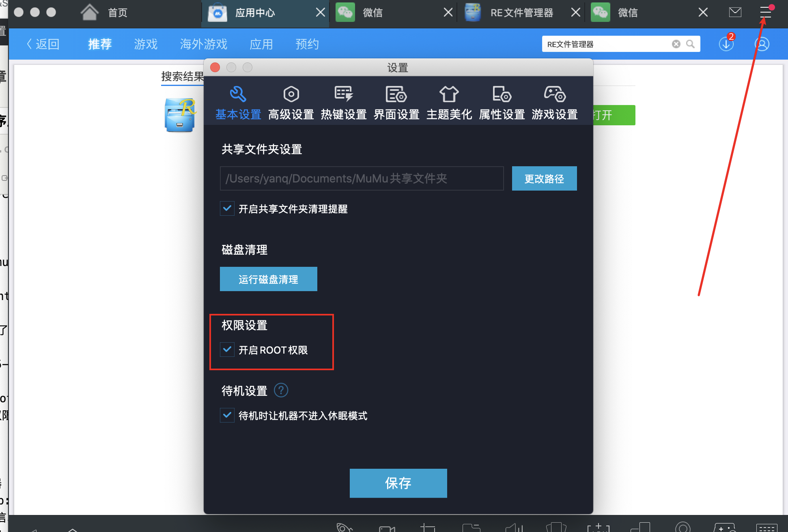Viewport: 788px width, 532px height.
Task: Clear the search field with the X icon
Action: (676, 44)
